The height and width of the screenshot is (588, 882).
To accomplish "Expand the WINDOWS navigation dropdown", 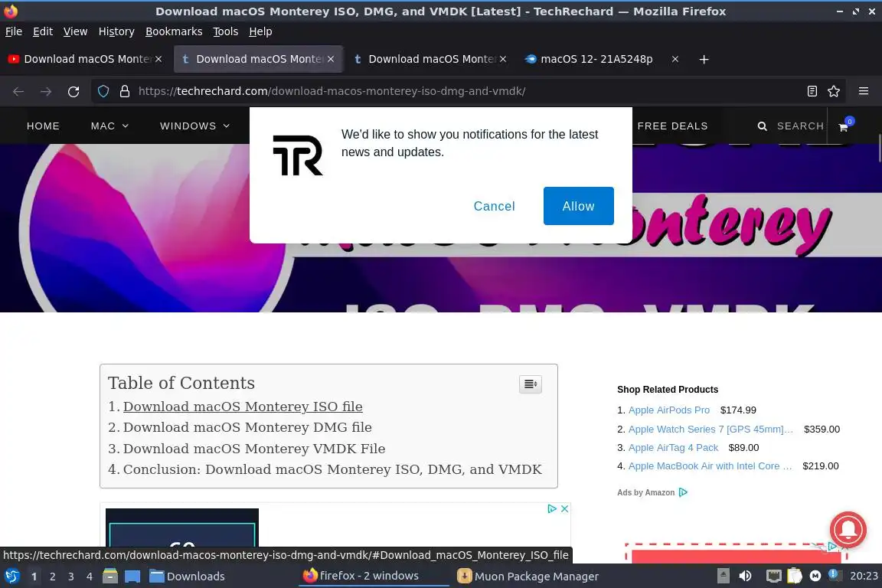I will [x=194, y=126].
